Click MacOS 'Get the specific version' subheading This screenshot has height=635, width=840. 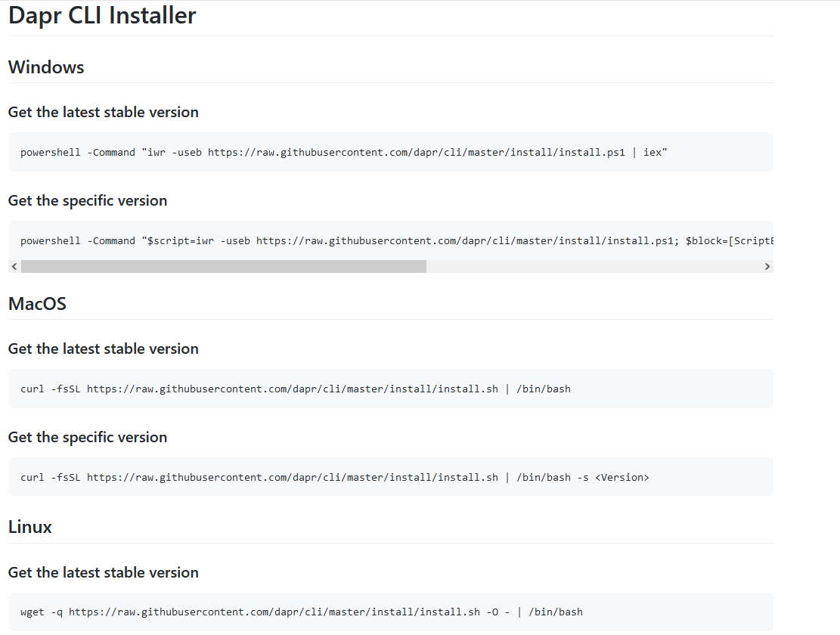(87, 438)
